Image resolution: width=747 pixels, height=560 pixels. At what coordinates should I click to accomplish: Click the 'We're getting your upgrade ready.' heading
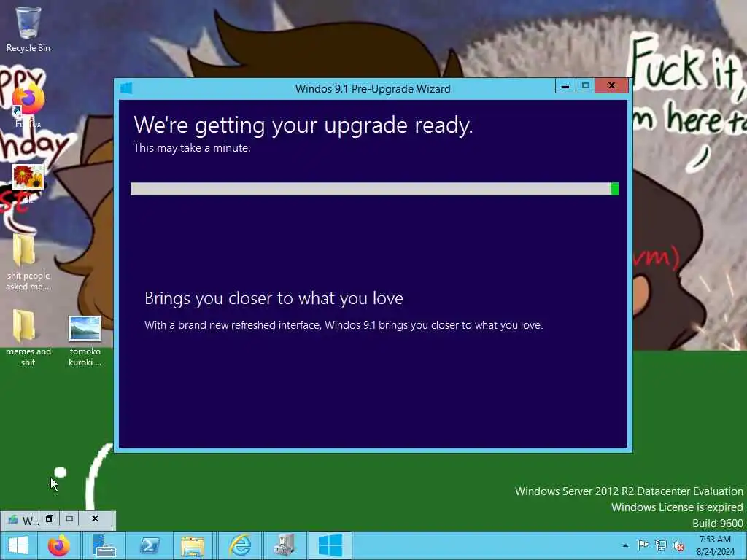(303, 125)
